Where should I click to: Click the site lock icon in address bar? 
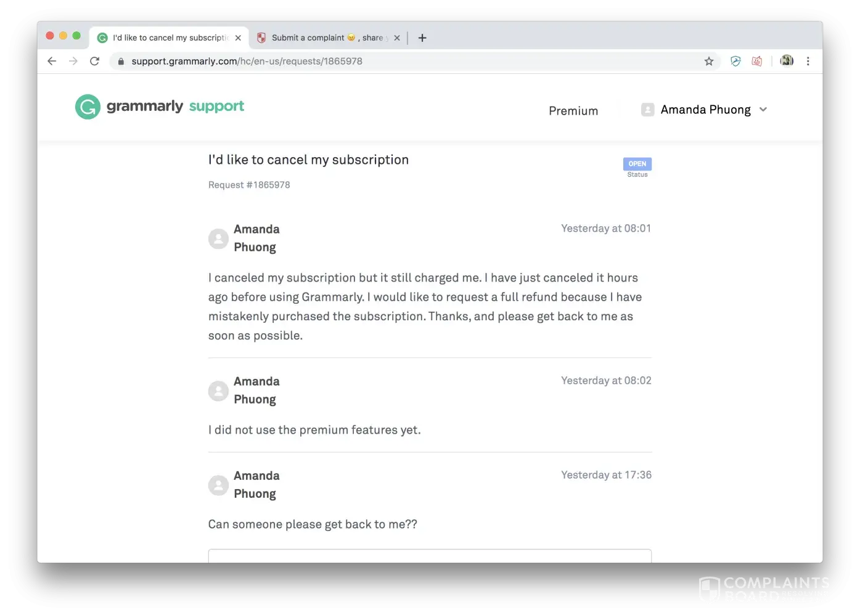[121, 61]
